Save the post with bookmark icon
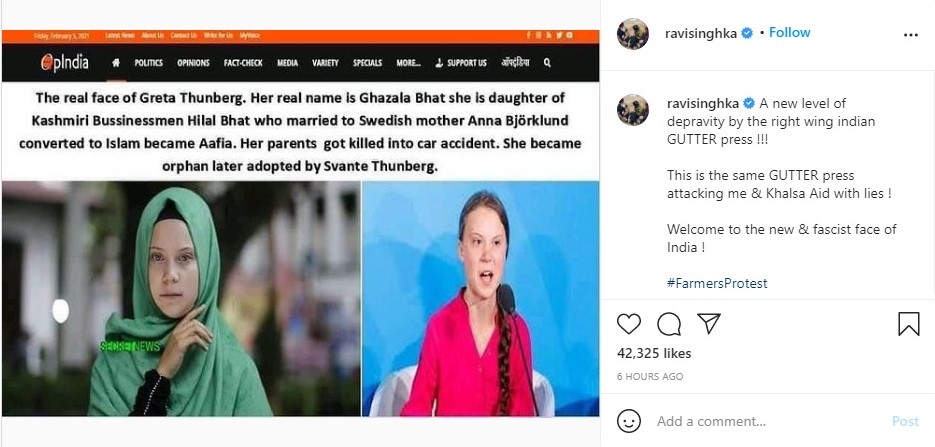Image resolution: width=935 pixels, height=447 pixels. (909, 324)
